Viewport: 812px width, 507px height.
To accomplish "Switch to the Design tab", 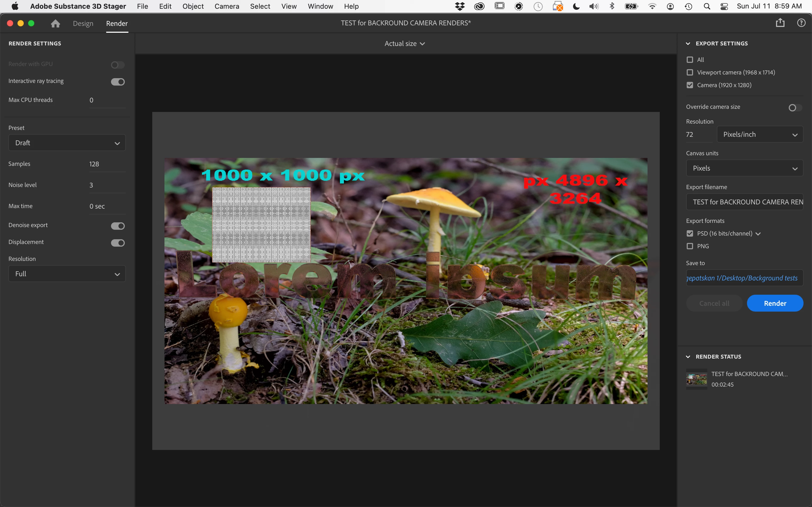I will pos(83,24).
